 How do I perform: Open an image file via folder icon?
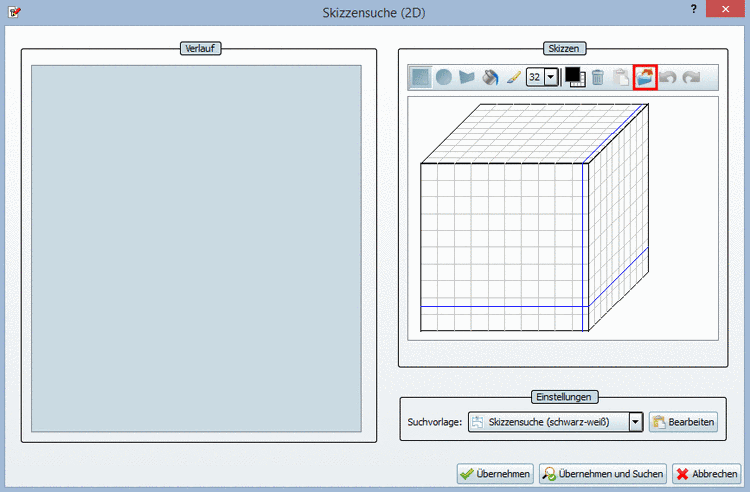tap(645, 77)
